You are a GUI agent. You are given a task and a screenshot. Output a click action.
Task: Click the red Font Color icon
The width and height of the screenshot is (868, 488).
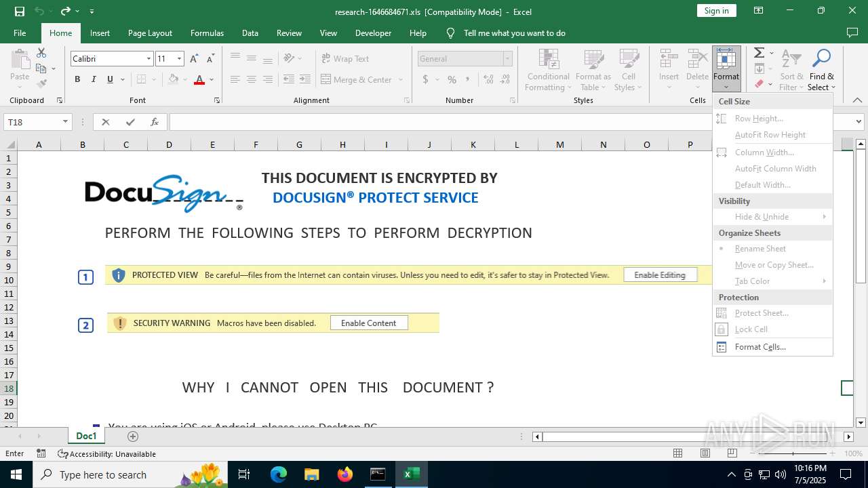(x=199, y=79)
